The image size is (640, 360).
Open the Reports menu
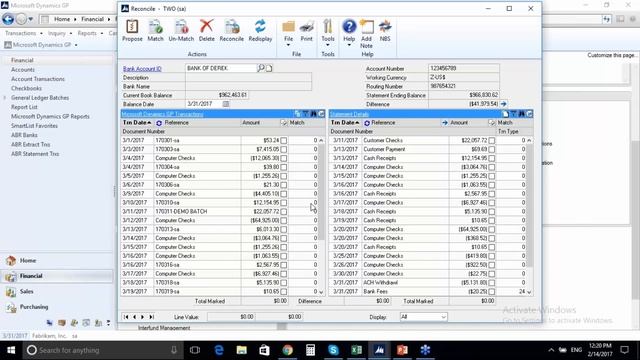coord(90,33)
